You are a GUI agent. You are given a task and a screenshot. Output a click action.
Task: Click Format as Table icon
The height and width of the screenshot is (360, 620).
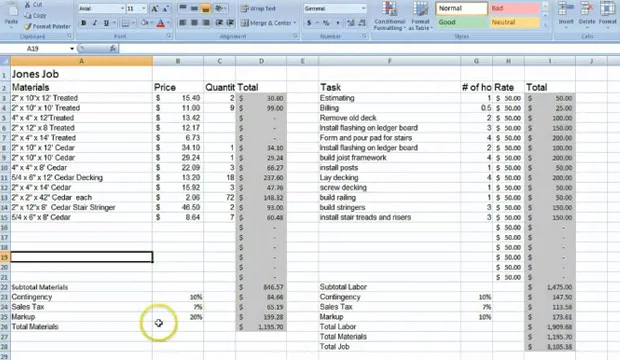point(420,16)
